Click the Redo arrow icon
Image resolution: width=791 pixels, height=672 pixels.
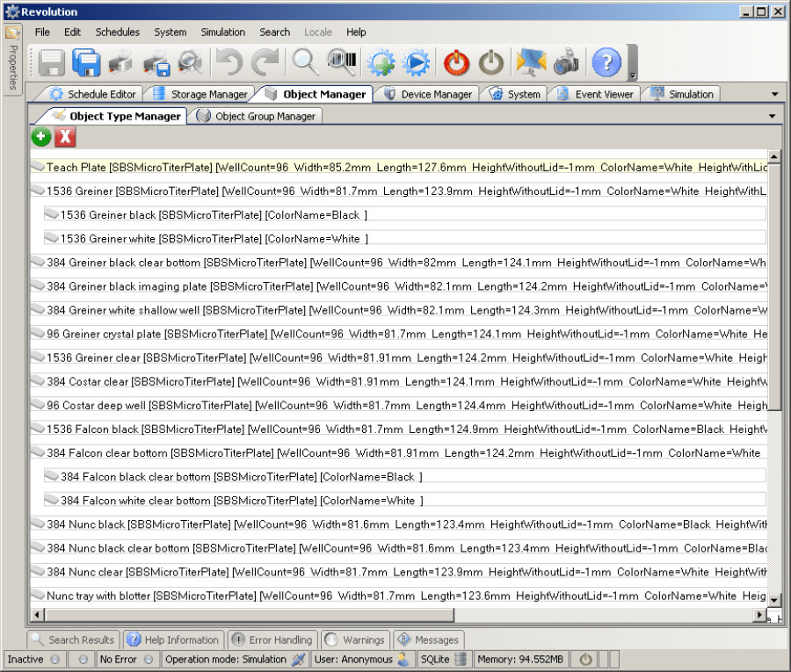(265, 62)
